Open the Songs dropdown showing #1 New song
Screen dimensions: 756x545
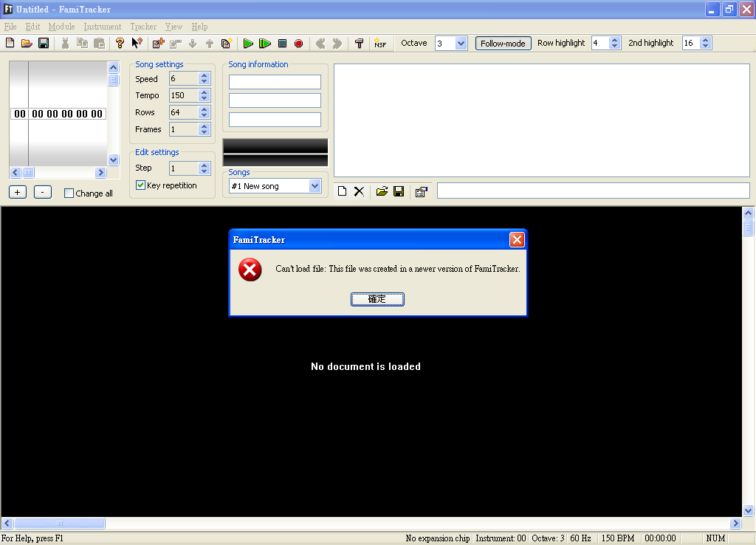pyautogui.click(x=315, y=186)
